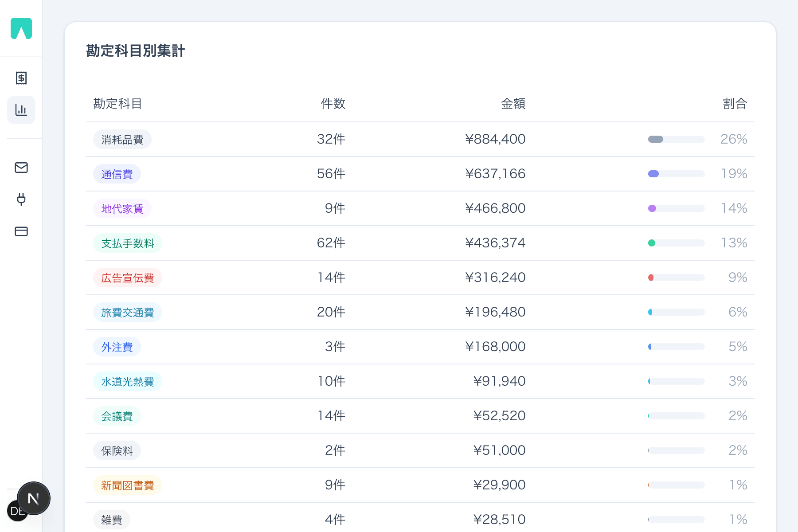
Task: Click the 旅費交通費 category chip
Action: click(x=127, y=312)
